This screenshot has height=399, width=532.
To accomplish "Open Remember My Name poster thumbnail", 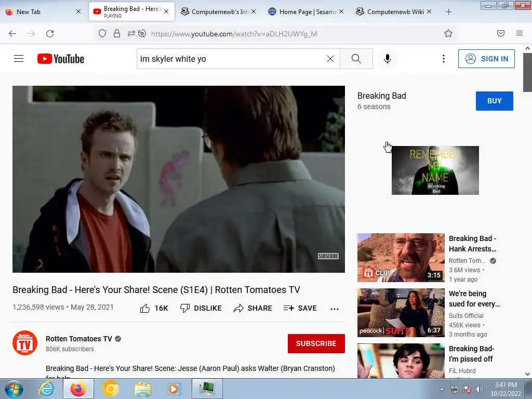I will point(435,170).
